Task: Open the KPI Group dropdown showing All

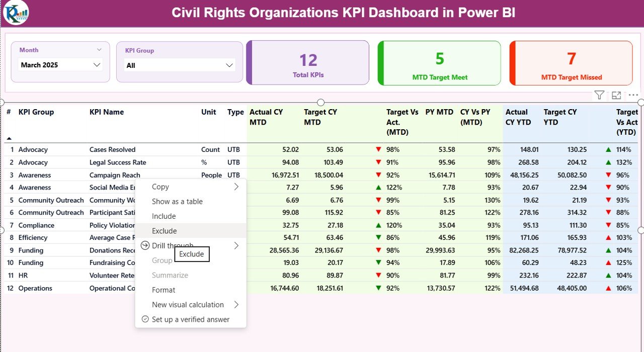Action: pos(180,65)
